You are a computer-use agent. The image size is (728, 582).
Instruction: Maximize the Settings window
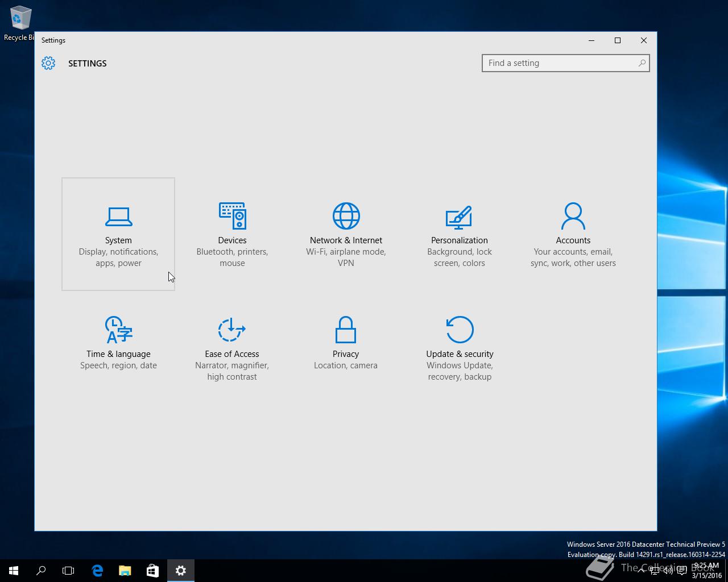[x=618, y=40]
